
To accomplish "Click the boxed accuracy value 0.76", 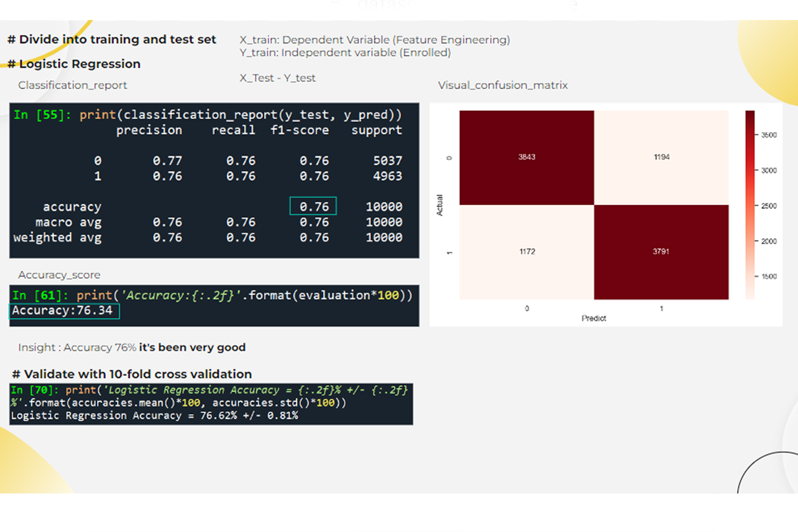I will (x=313, y=206).
